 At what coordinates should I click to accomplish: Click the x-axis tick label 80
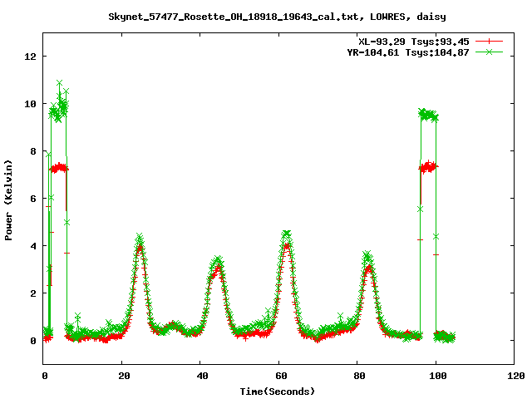click(x=359, y=376)
